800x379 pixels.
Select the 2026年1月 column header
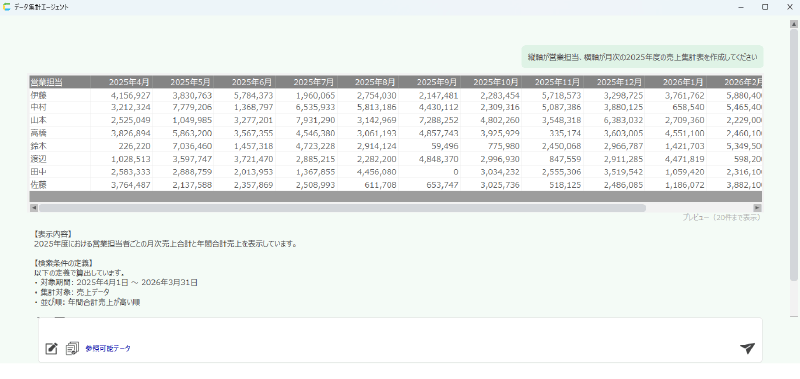pos(676,82)
